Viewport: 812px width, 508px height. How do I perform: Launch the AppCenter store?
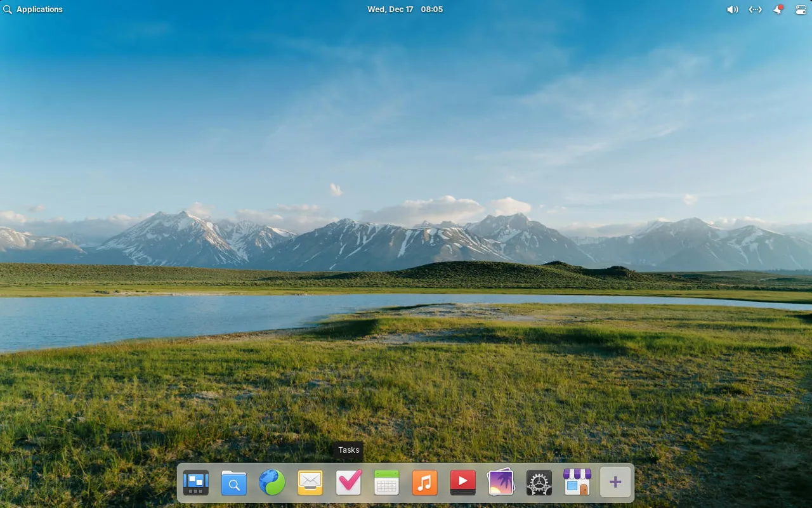pos(577,482)
